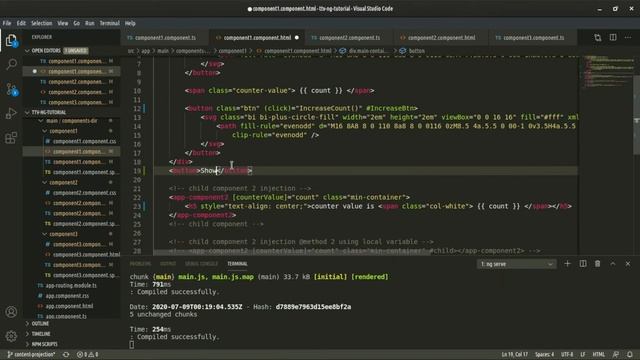Split the terminal panel
Viewport: 640px width, 360px height.
[583, 264]
